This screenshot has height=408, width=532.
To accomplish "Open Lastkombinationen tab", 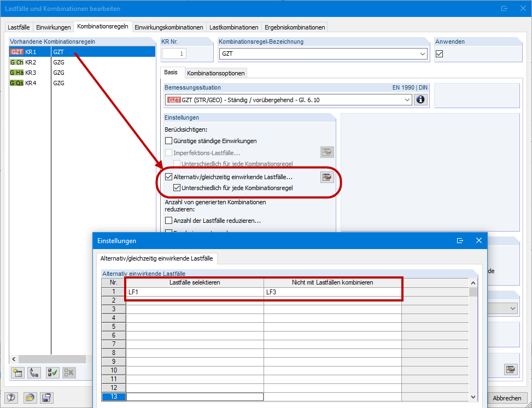I will tap(234, 27).
